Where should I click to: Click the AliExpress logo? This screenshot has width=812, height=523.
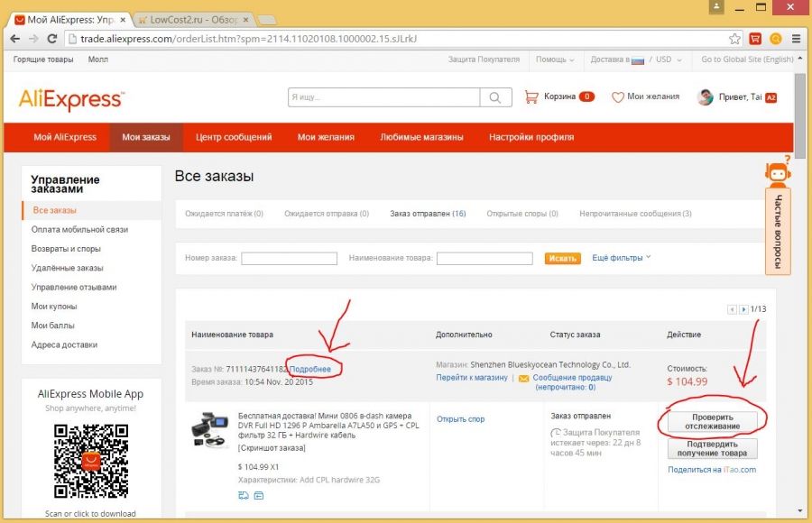point(70,99)
